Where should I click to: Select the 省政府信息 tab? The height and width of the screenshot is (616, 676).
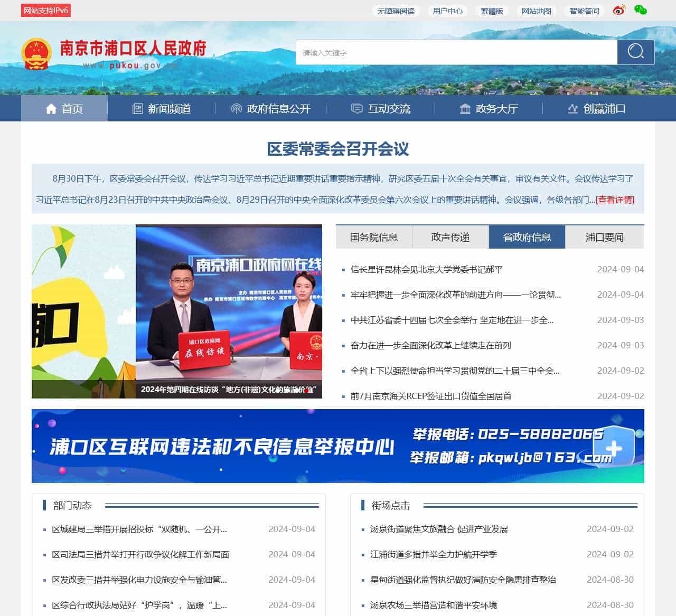pyautogui.click(x=527, y=237)
